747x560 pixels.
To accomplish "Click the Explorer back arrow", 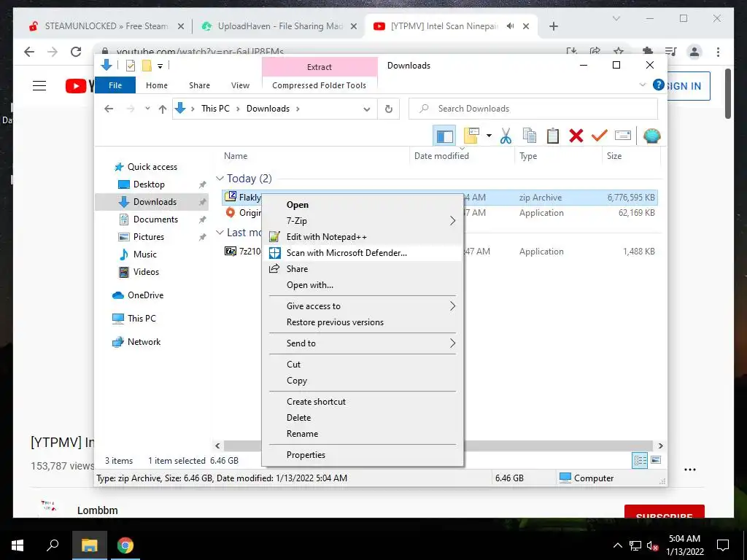I will point(109,109).
